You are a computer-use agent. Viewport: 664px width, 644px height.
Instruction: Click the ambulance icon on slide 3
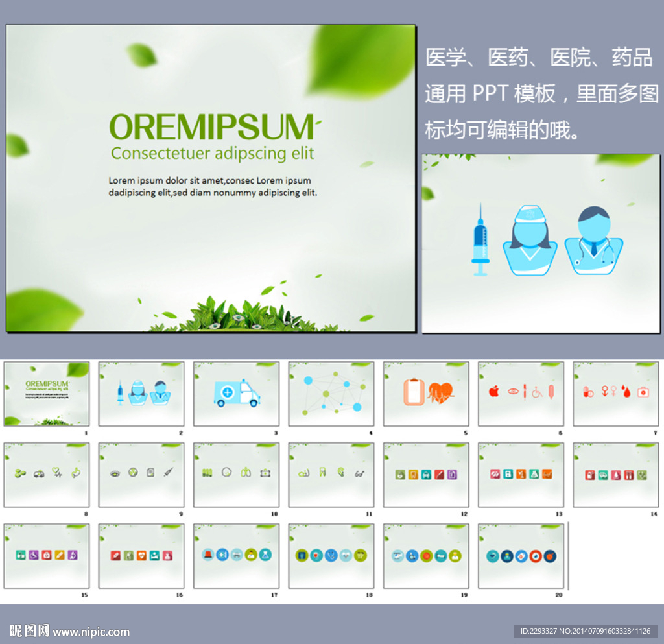[237, 393]
